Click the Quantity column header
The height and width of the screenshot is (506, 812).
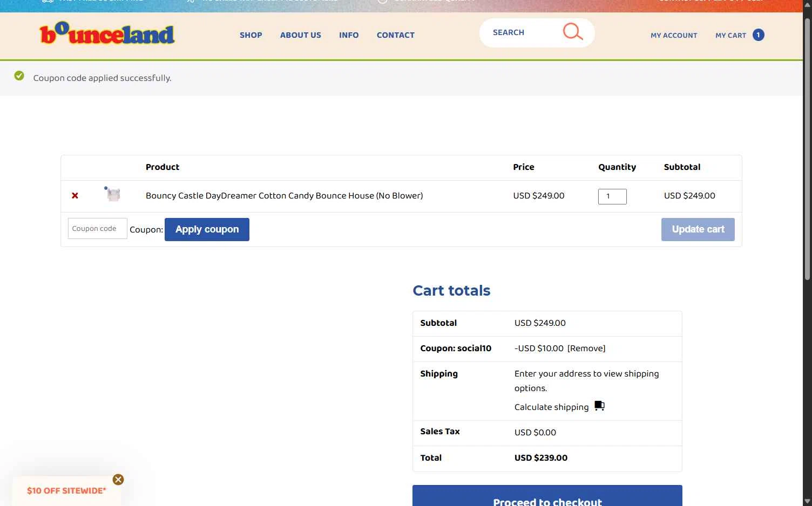pos(617,167)
